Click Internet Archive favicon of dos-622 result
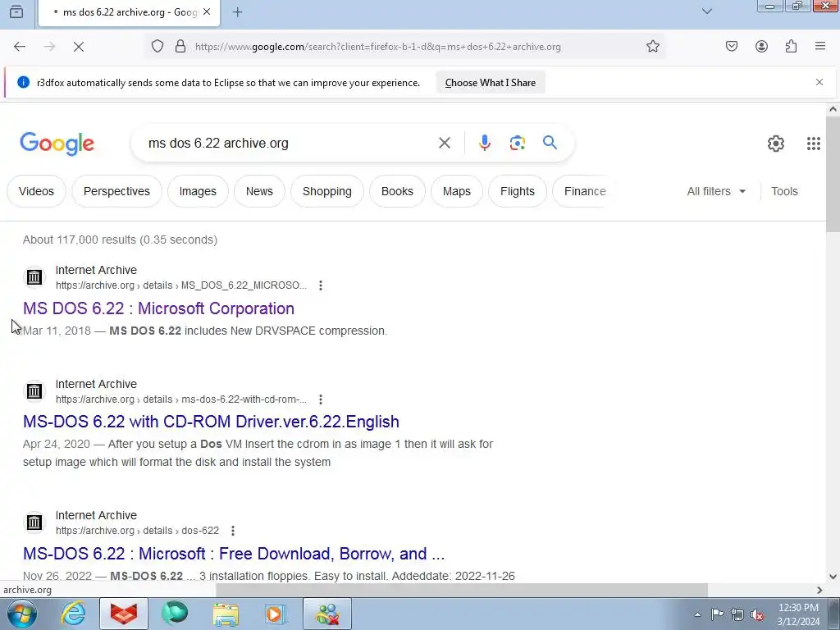840x630 pixels. (34, 523)
